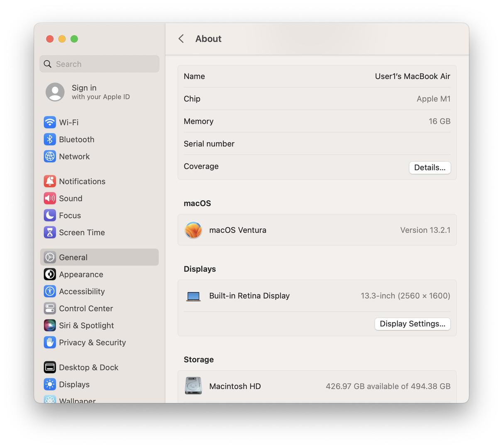The height and width of the screenshot is (448, 503).
Task: Click the Coverage label
Action: click(201, 166)
